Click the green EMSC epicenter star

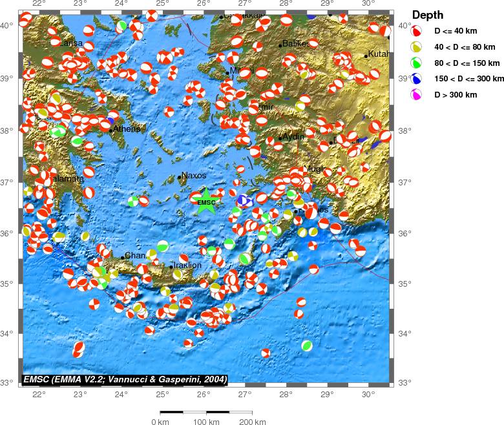click(206, 201)
